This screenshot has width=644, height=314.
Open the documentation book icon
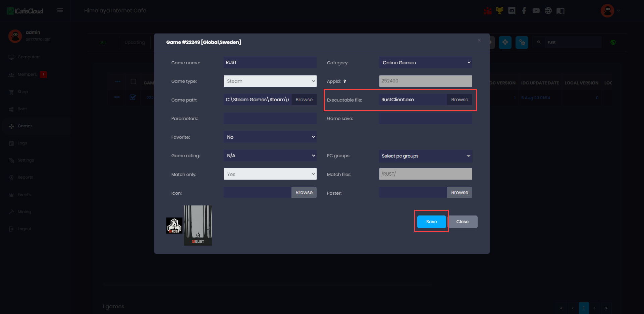[x=560, y=11]
